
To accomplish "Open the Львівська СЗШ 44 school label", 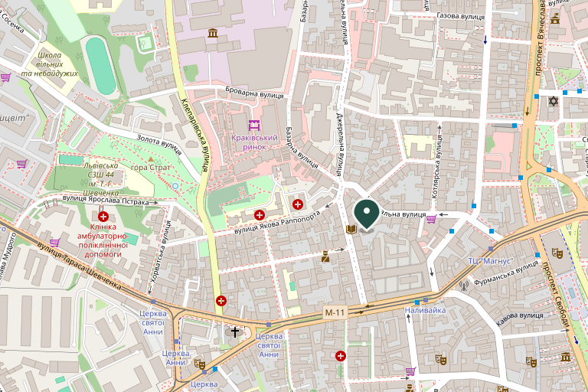I will tap(99, 179).
